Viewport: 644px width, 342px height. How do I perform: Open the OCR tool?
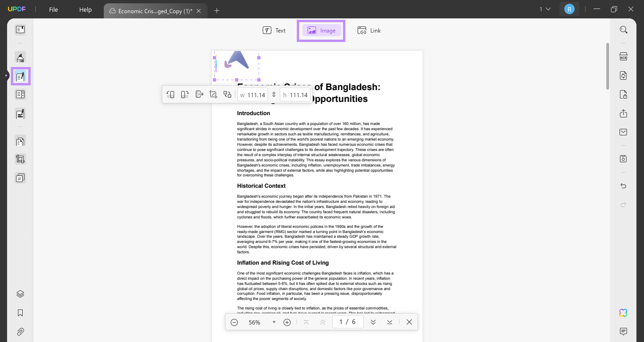point(623,56)
